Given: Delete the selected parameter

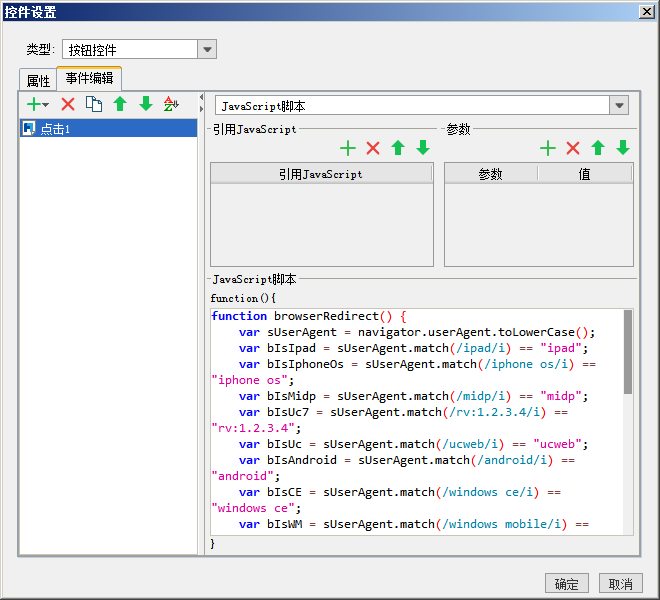Looking at the screenshot, I should pyautogui.click(x=573, y=148).
